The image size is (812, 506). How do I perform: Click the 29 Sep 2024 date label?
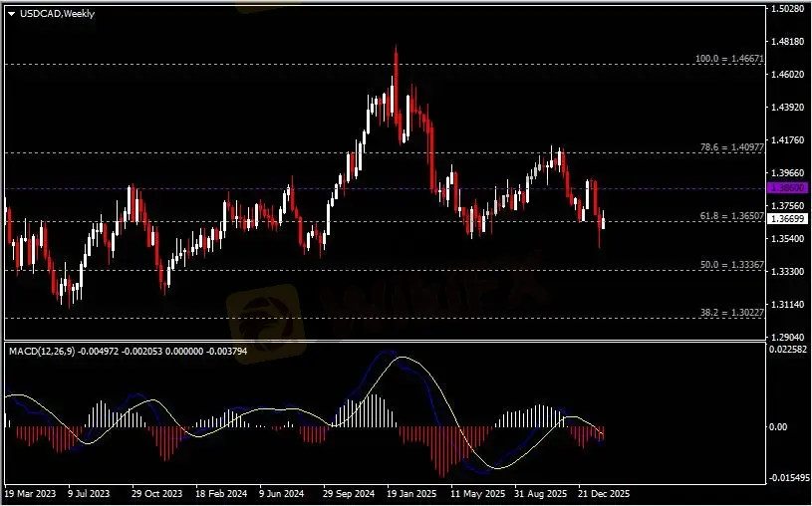(x=349, y=494)
